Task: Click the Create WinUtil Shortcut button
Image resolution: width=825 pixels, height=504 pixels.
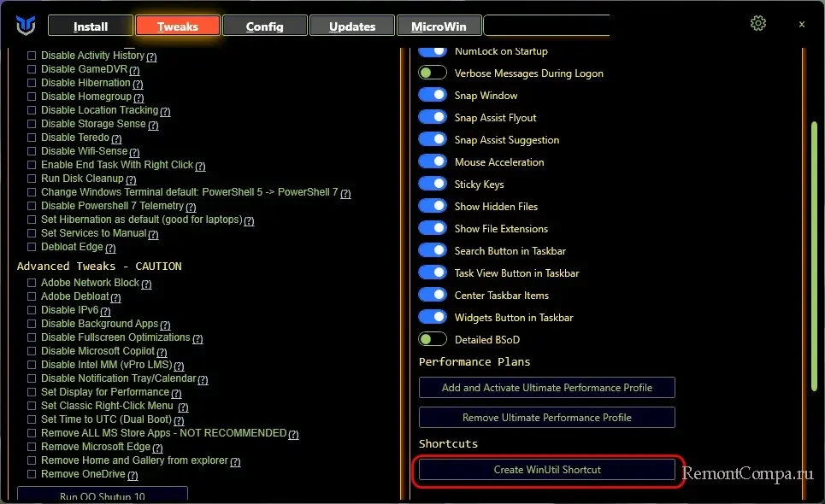Action: 546,469
